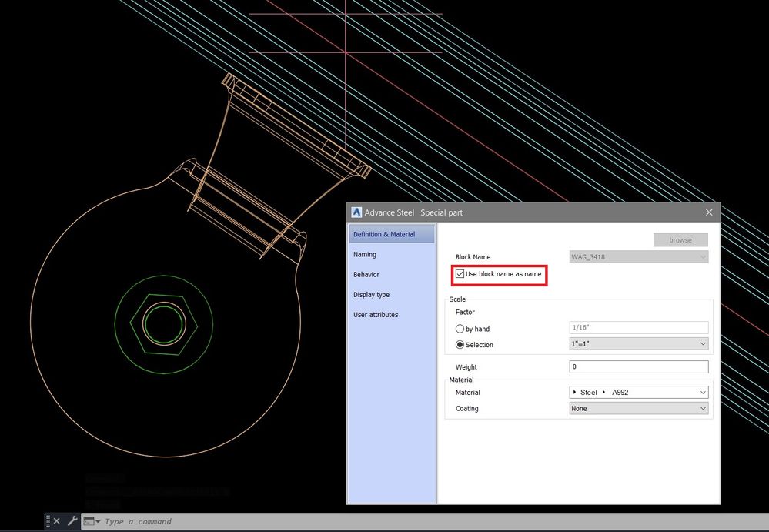Click the by hand 1/16" factor field

[639, 327]
